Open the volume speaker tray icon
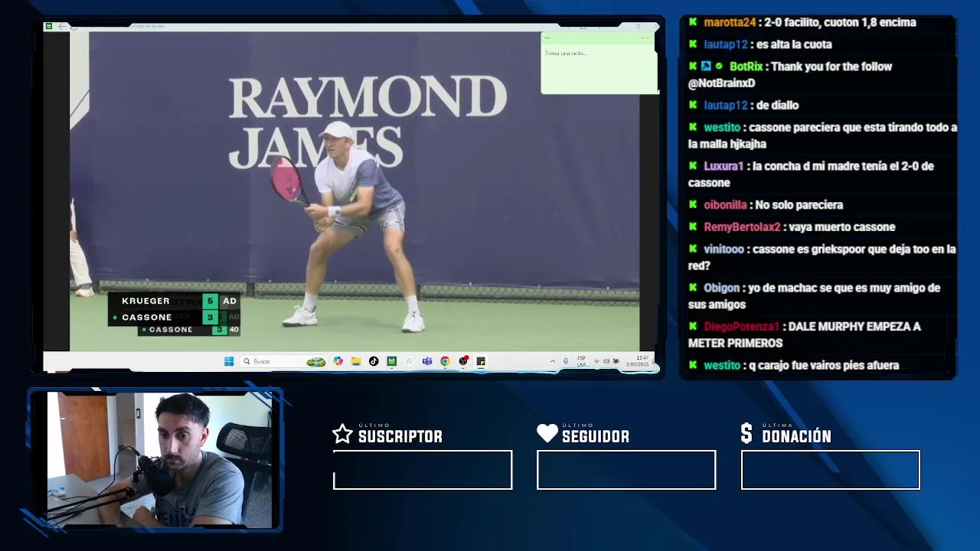 click(606, 361)
